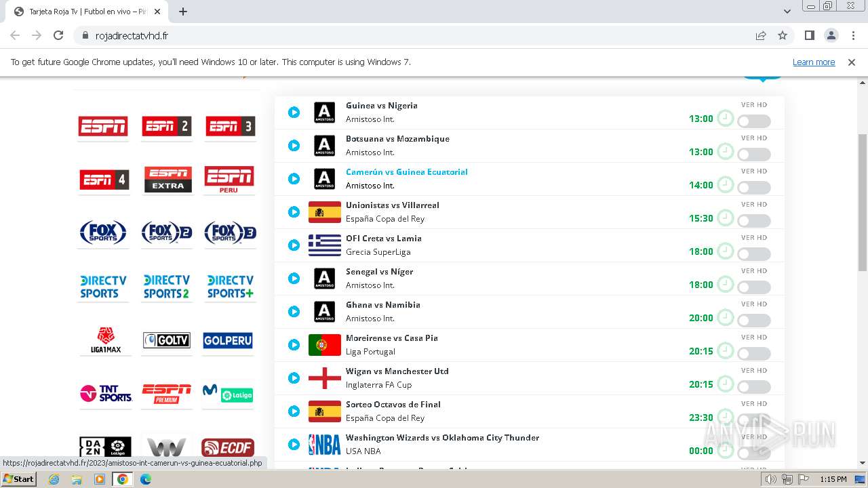Open the TNT Sports channel logo
The image size is (868, 488).
click(106, 393)
